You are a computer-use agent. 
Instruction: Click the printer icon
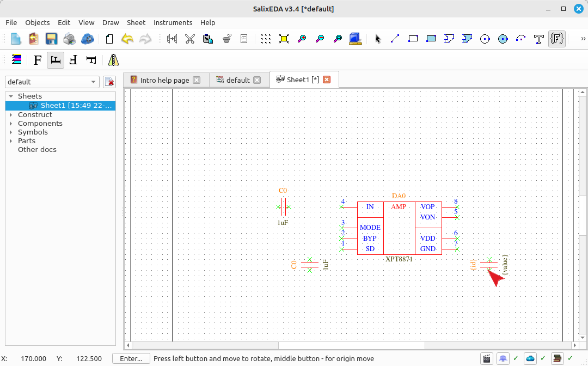(x=69, y=39)
